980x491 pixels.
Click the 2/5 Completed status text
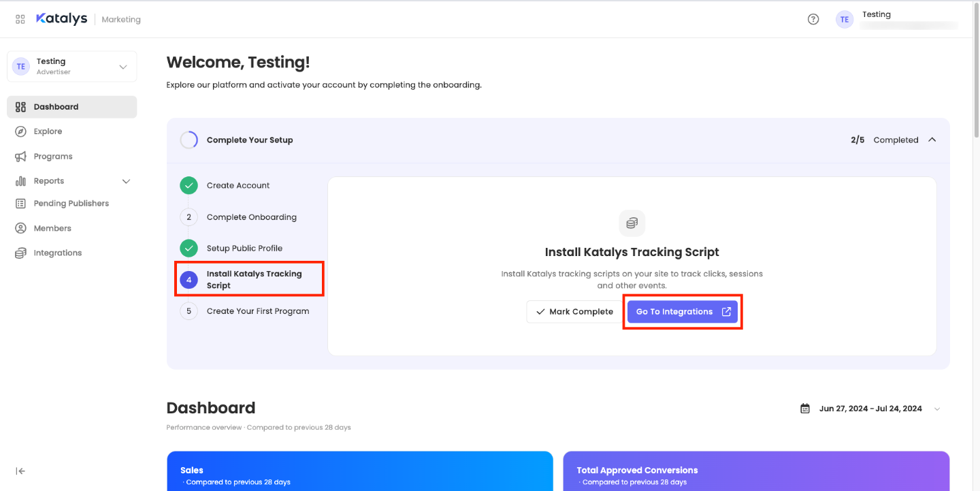click(x=885, y=140)
